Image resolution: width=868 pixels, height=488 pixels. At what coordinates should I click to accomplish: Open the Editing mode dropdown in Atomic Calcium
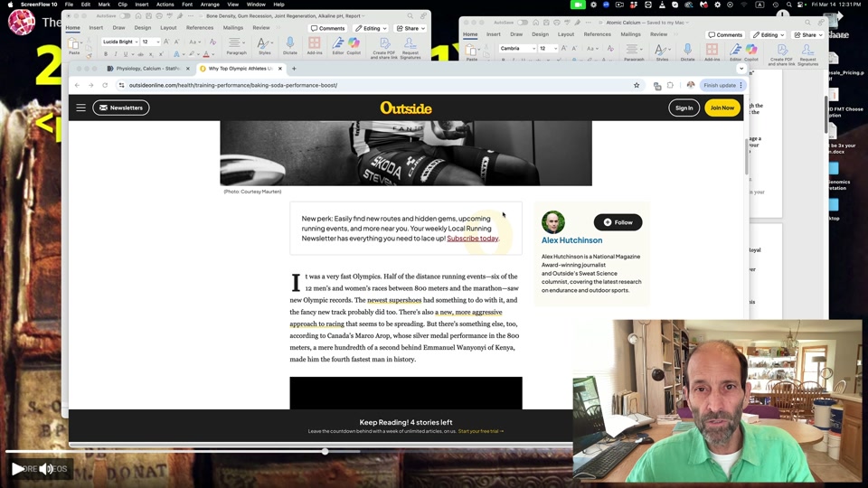[x=769, y=34]
